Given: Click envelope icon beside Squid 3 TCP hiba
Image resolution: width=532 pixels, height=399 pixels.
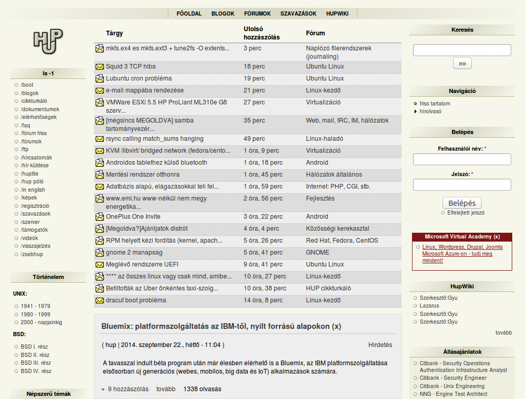Looking at the screenshot, I should click(x=100, y=66).
